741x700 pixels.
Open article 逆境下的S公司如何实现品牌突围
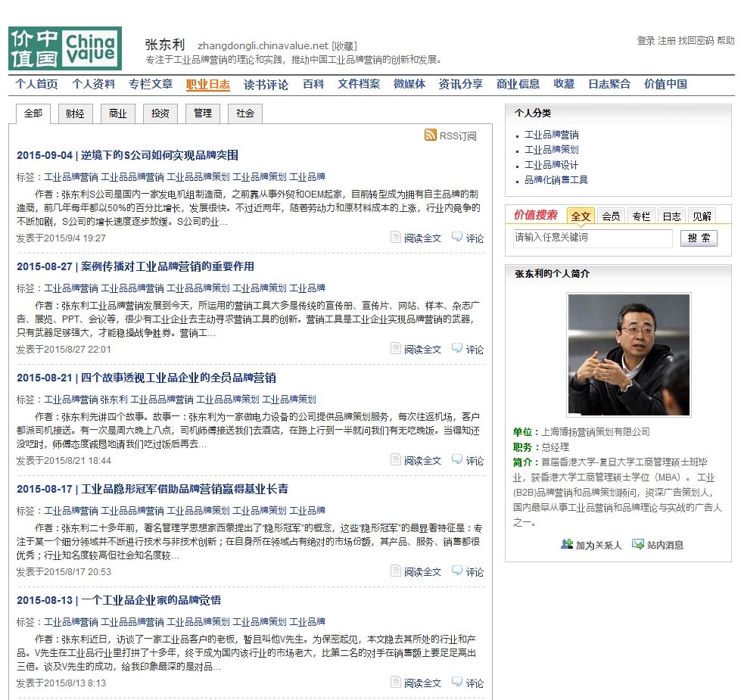point(160,155)
